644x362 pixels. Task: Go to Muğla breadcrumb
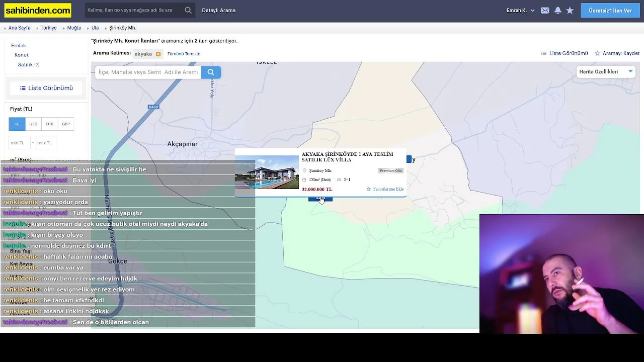74,28
